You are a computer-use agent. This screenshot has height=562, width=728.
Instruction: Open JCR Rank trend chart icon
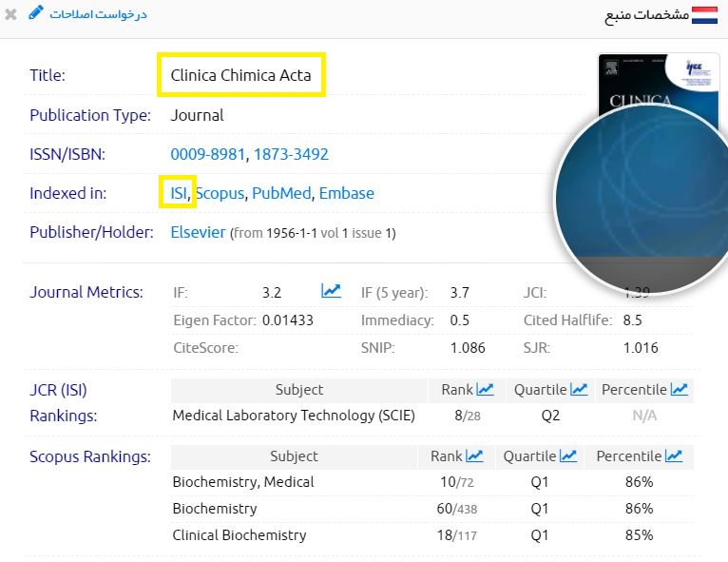tap(485, 389)
